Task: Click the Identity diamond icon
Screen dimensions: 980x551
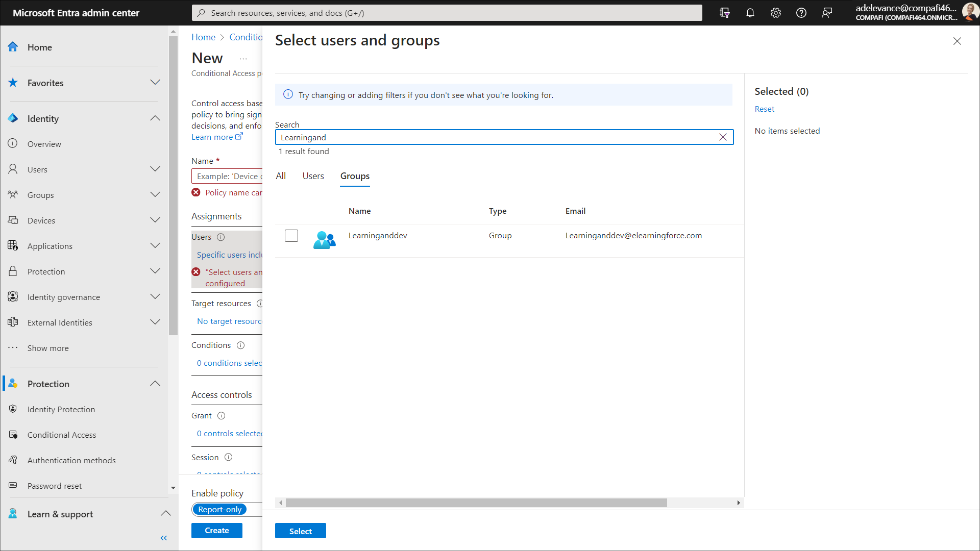Action: pyautogui.click(x=13, y=118)
